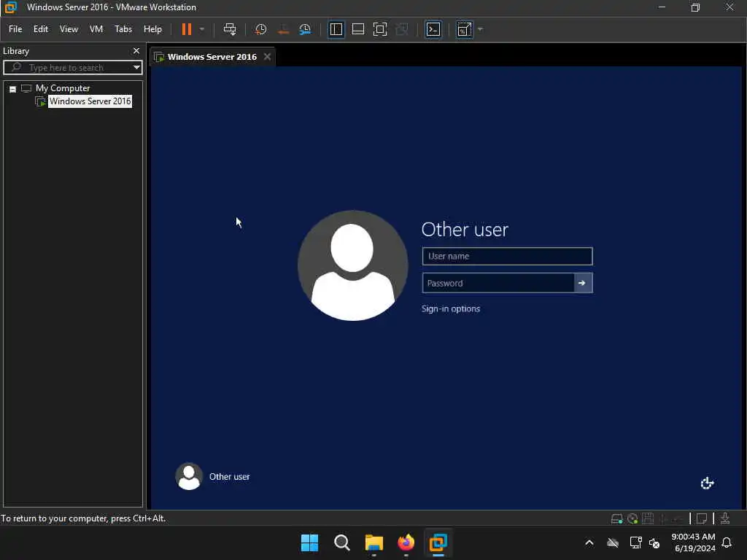
Task: Open the Windows Start menu
Action: 309,542
